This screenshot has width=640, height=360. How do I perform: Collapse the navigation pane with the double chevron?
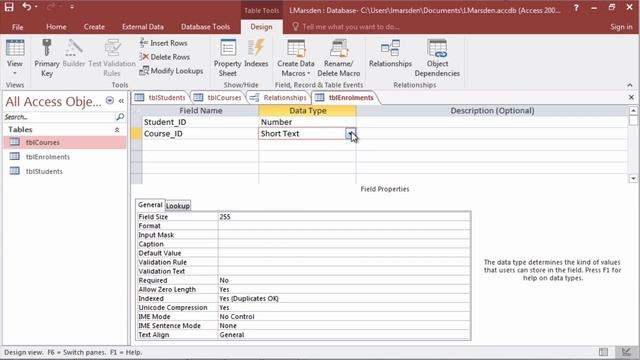click(121, 101)
